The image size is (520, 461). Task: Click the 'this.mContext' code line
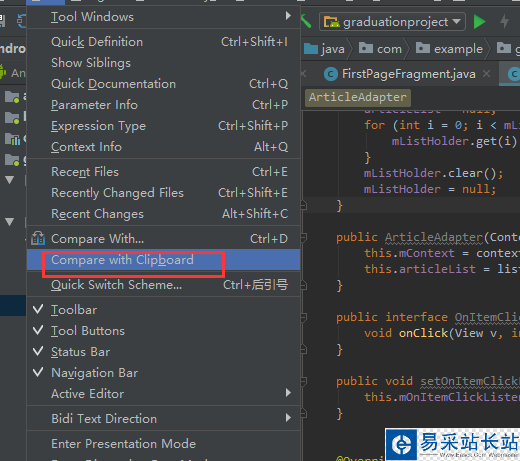click(x=442, y=253)
